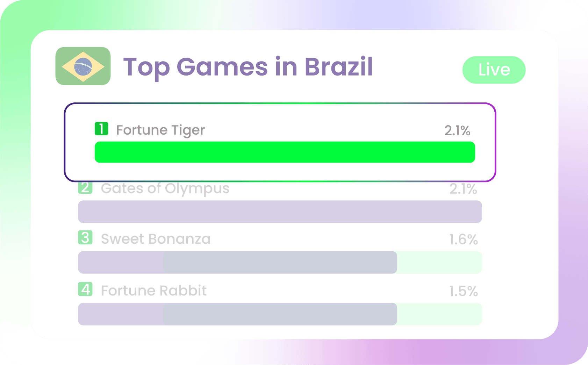Click Gates of Olympus's 2.1% percentage value
The image size is (588, 365).
463,189
